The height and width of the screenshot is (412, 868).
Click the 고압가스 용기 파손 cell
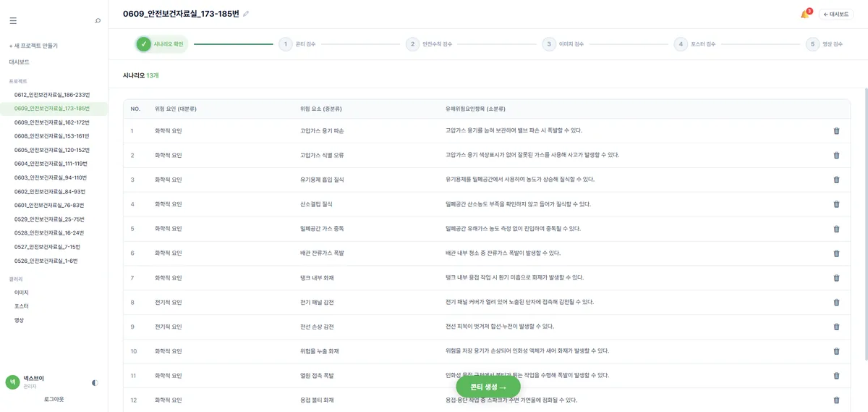click(x=322, y=131)
